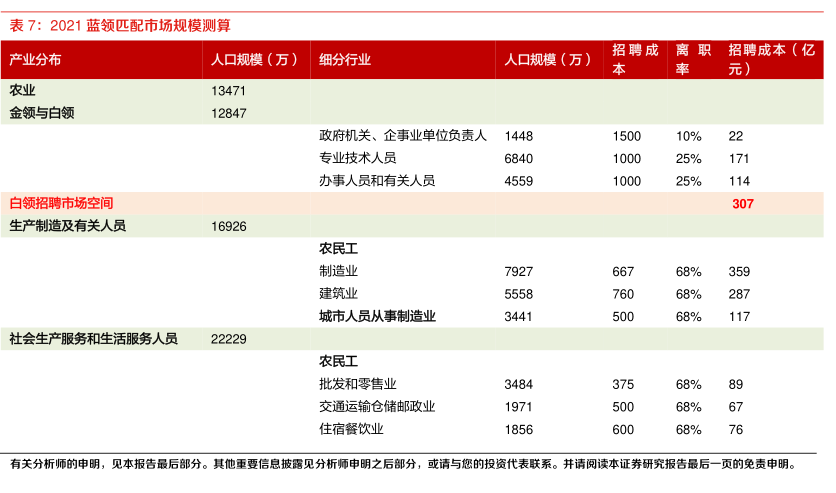Select the 办事人员和有关人员 cell
Image resolution: width=836 pixels, height=493 pixels.
[377, 181]
